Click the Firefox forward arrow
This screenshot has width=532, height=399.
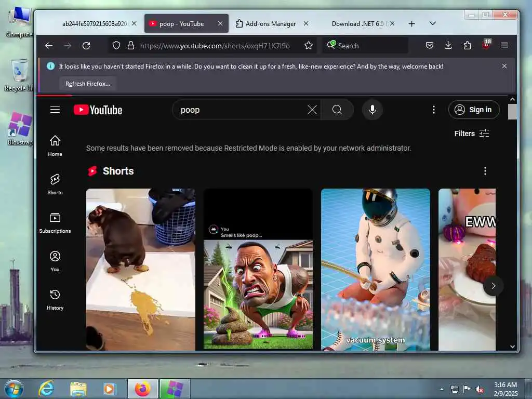68,46
